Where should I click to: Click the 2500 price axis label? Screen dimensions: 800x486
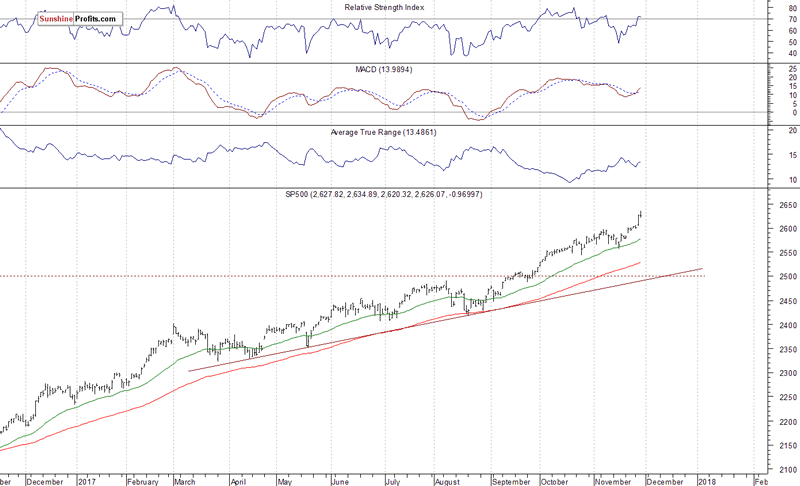pos(789,277)
